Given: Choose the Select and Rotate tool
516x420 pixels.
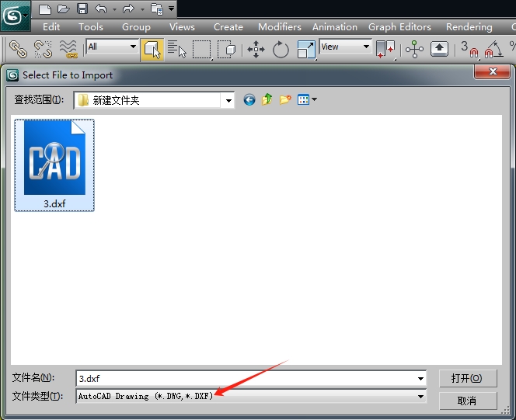Looking at the screenshot, I should coord(281,49).
